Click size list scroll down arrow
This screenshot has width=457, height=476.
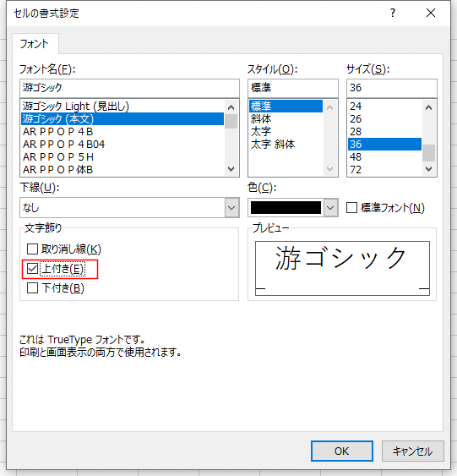(x=428, y=169)
